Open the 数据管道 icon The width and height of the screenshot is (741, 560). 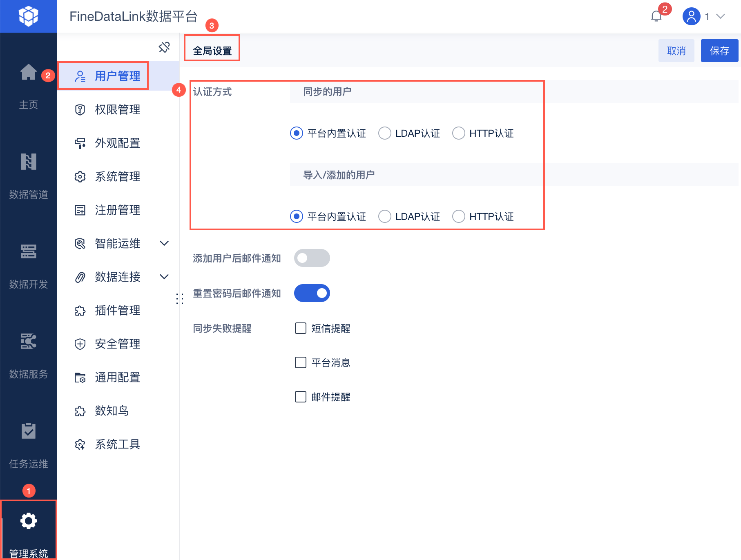click(x=29, y=162)
